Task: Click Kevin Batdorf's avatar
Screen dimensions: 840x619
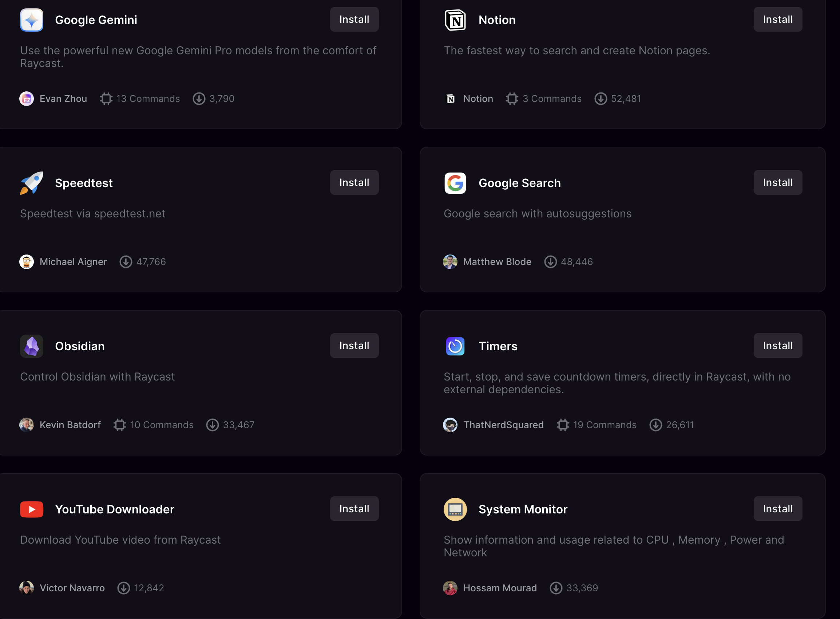Action: [x=27, y=425]
